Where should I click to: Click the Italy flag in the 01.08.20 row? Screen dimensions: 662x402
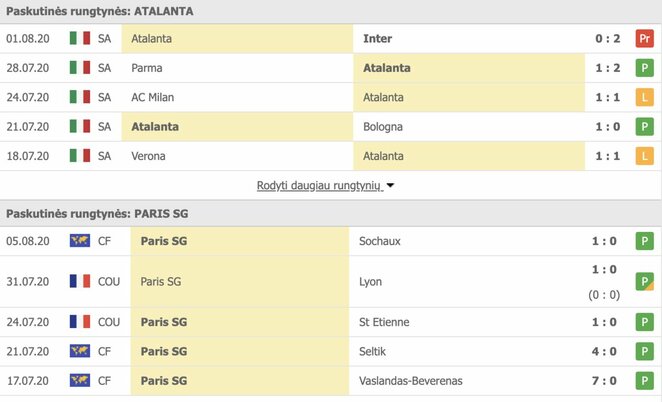click(80, 39)
